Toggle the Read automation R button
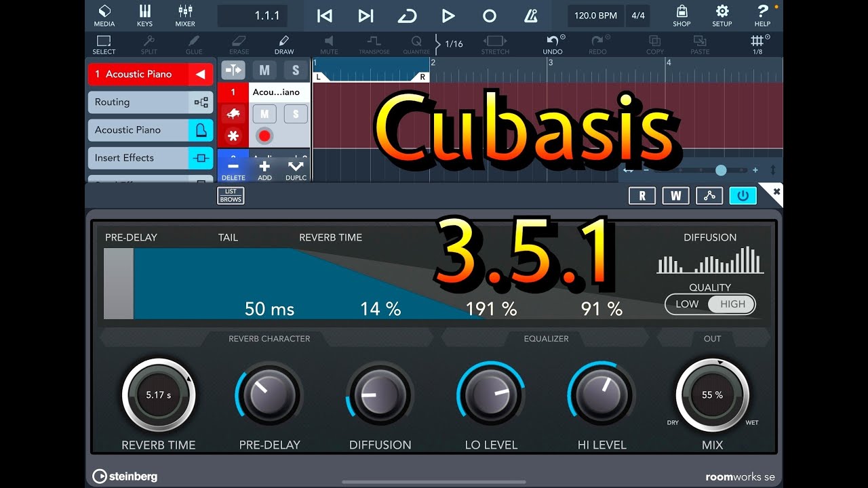Image resolution: width=868 pixels, height=488 pixels. coord(642,196)
